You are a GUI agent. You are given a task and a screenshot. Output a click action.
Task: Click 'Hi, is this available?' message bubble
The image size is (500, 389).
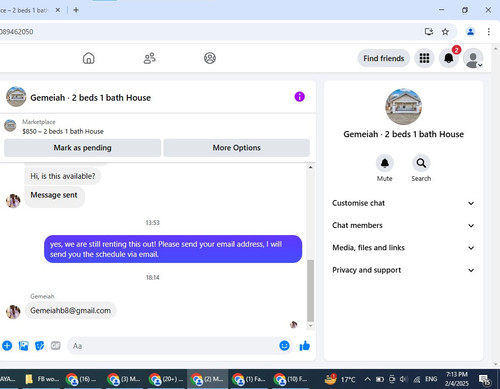click(63, 176)
